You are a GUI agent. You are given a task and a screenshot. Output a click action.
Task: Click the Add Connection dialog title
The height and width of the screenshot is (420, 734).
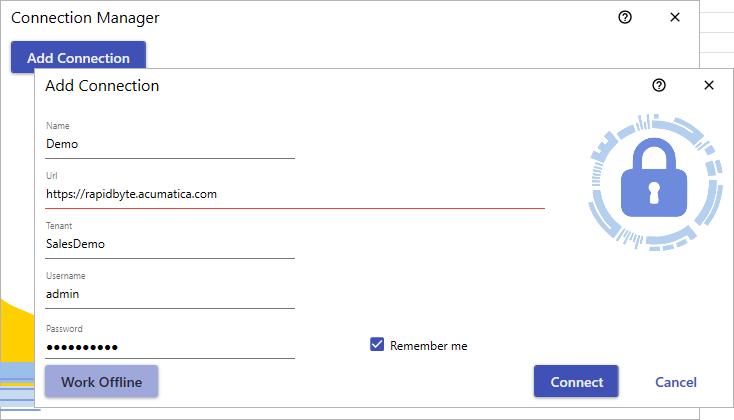pyautogui.click(x=102, y=86)
